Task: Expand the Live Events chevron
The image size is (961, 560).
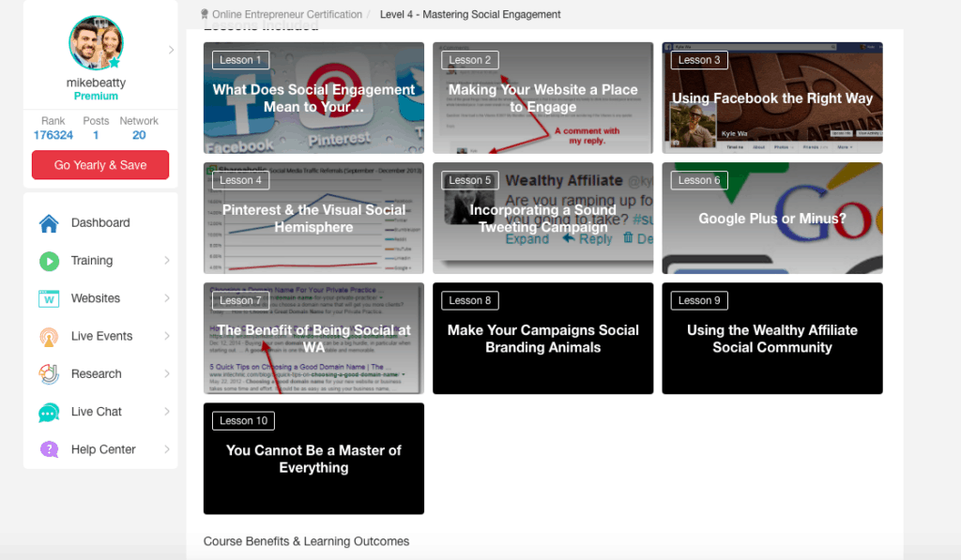Action: point(167,336)
